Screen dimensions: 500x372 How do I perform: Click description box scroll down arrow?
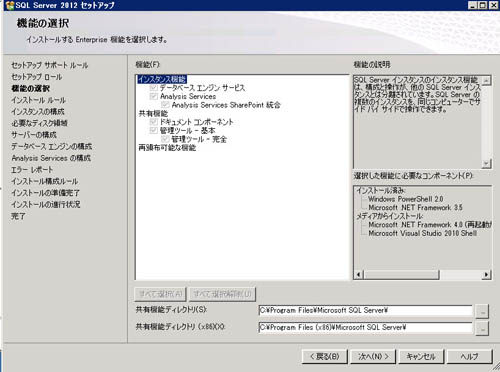pos(486,163)
